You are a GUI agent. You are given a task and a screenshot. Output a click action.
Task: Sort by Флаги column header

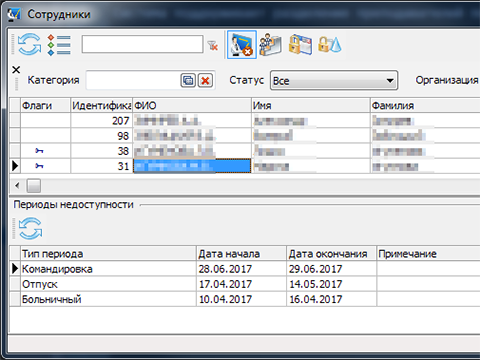[x=46, y=106]
